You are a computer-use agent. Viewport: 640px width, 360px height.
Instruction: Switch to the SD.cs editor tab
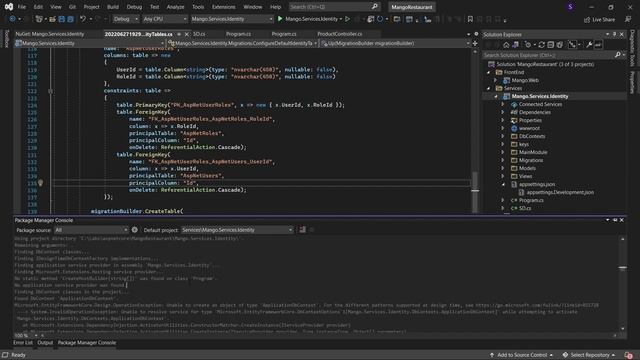click(199, 34)
